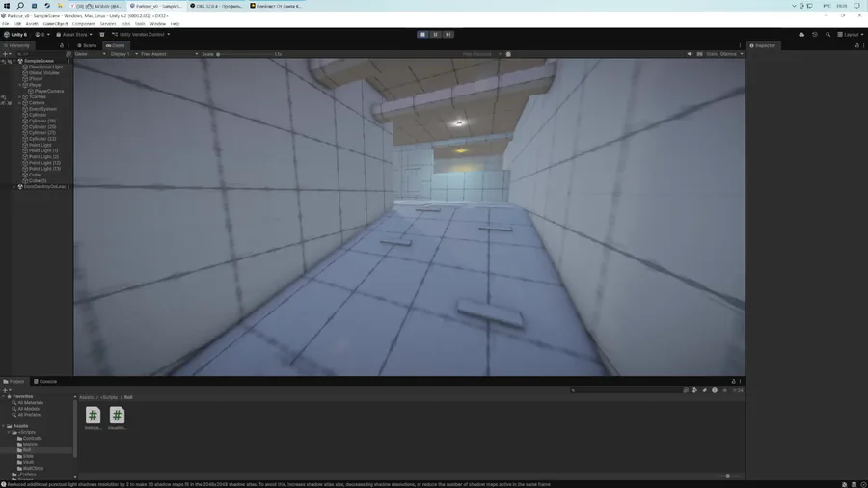
Task: Open the Asset Store dropdown
Action: [x=74, y=35]
